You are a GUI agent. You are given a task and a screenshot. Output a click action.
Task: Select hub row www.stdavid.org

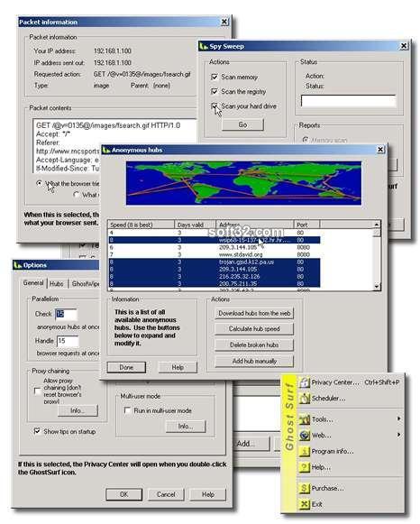[214, 254]
